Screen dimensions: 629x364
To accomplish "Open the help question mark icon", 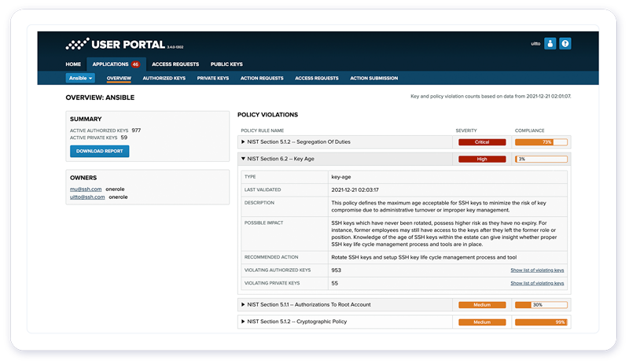I will pyautogui.click(x=565, y=44).
